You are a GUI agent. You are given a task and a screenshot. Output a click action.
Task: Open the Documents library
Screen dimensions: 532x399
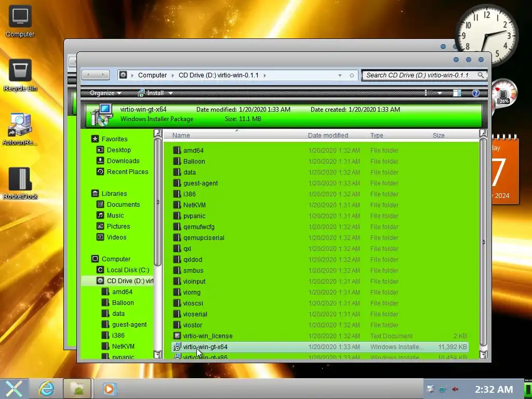(x=118, y=204)
